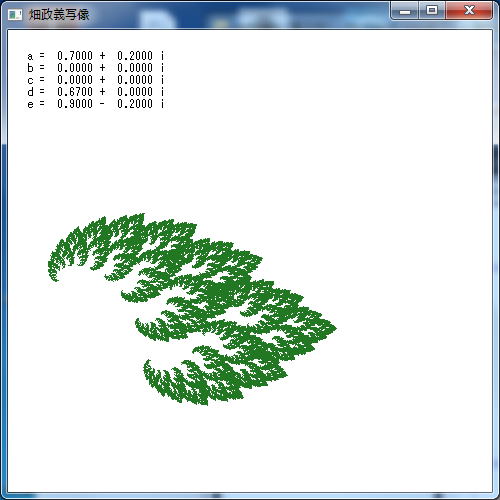This screenshot has height=500, width=500.
Task: Click the rightmost pointed tip of the green fractal
Action: click(x=334, y=328)
